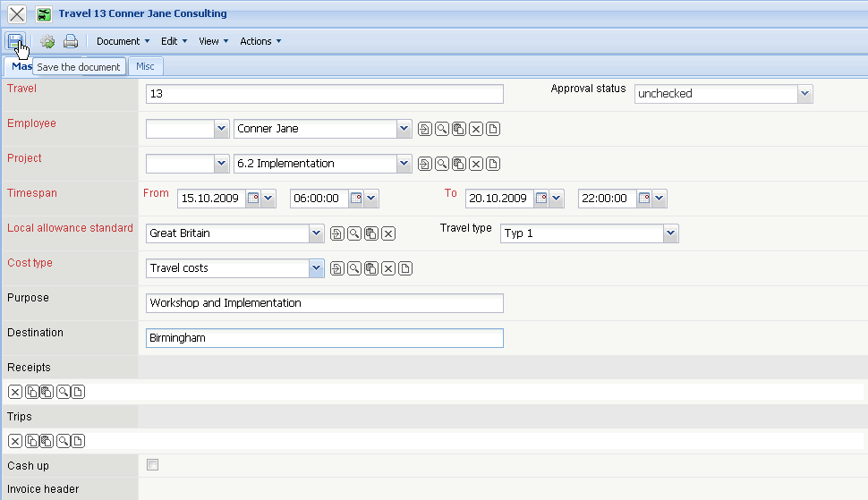Click the Save document floppy disk icon
Viewport: 868px width, 500px height.
click(15, 41)
